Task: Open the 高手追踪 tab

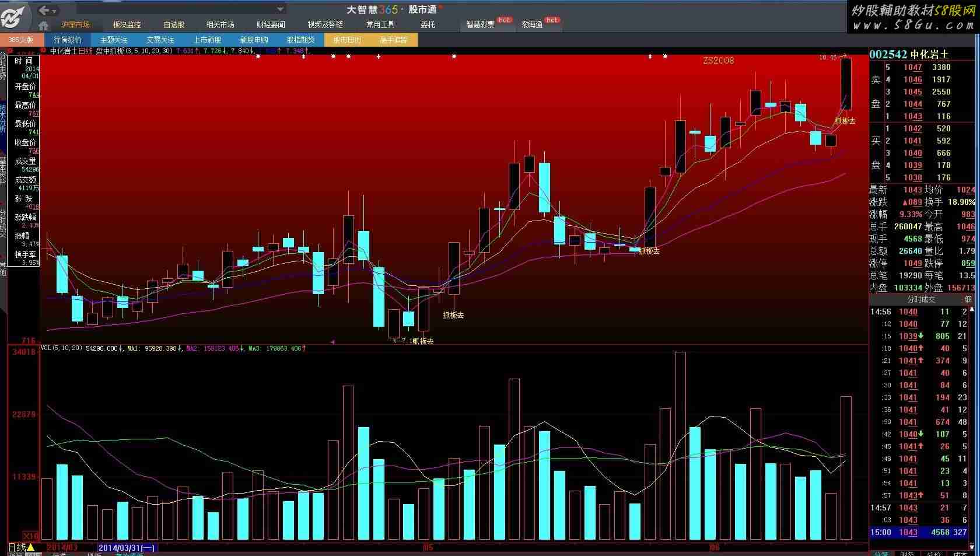Action: click(x=394, y=40)
